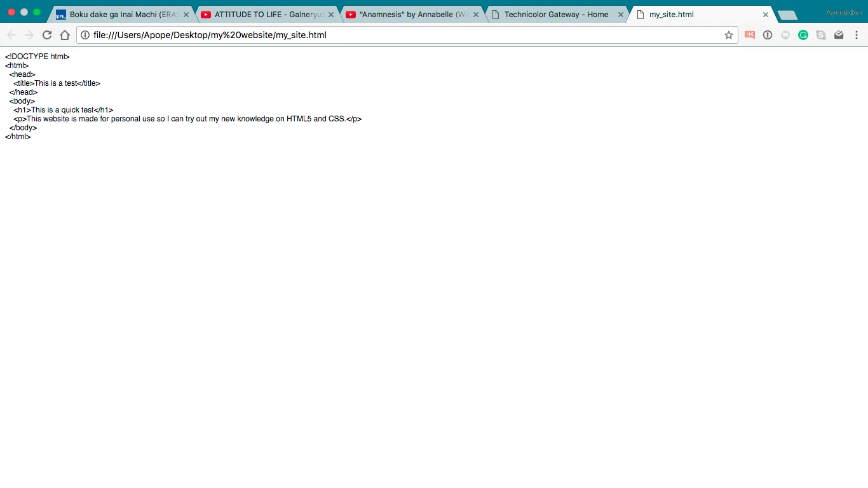Click the grey M extension icon
The width and height of the screenshot is (868, 488).
tap(785, 35)
